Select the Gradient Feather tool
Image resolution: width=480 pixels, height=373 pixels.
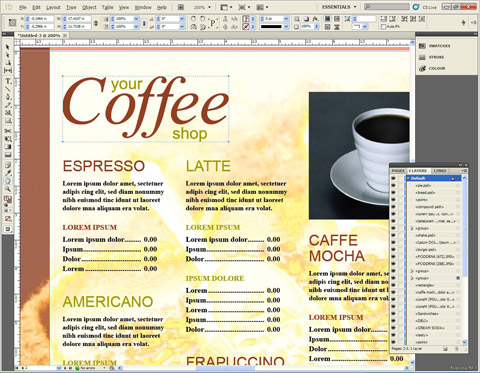point(7,155)
